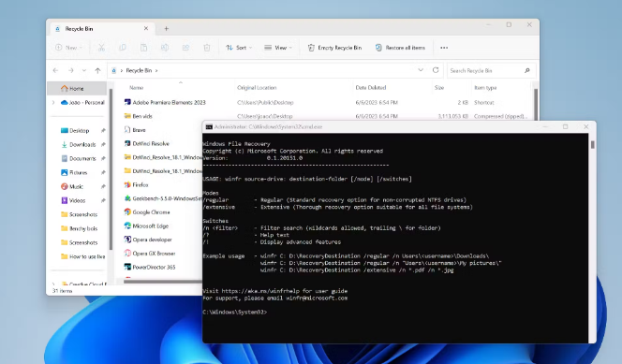Open Videos in quick access

pos(77,200)
